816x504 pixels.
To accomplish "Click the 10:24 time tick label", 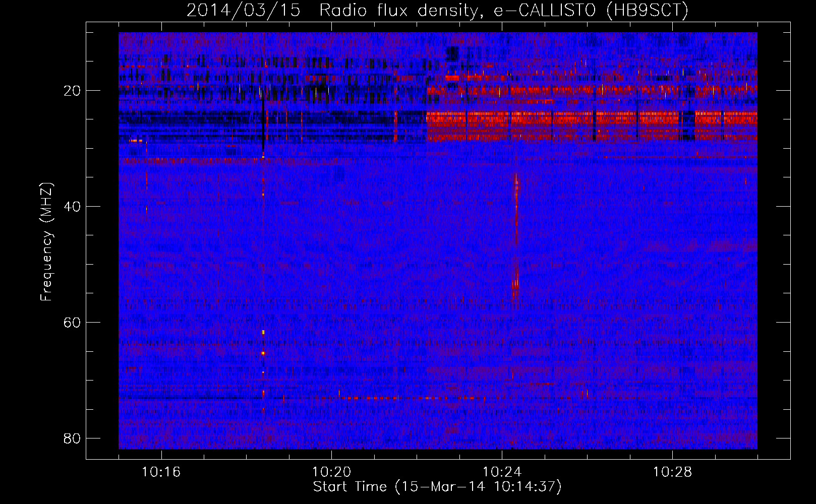I will click(502, 472).
